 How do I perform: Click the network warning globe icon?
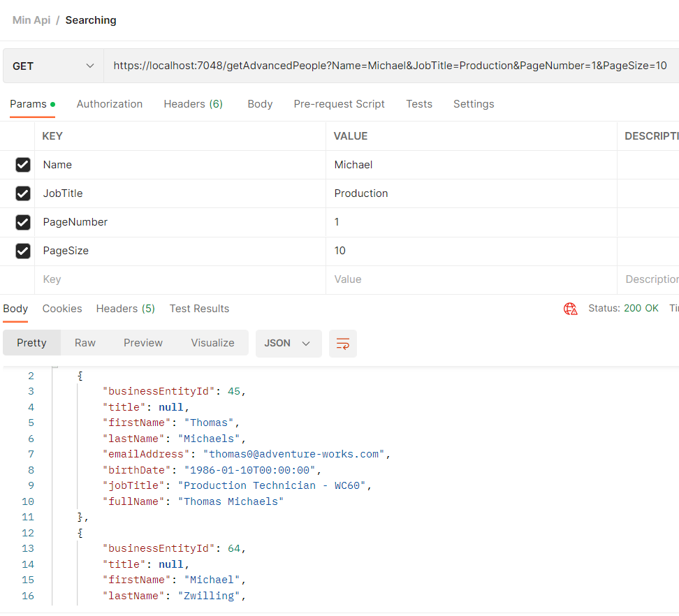coord(570,309)
